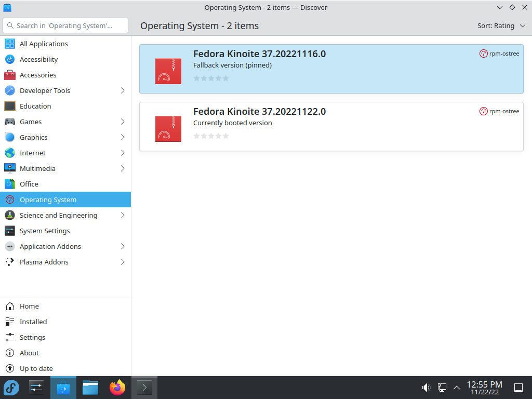Open network connections in system tray
Image resolution: width=532 pixels, height=399 pixels.
point(442,388)
